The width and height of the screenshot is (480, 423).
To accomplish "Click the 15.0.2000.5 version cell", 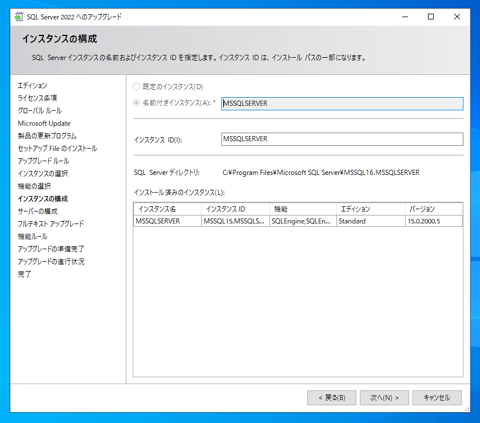I will tap(434, 221).
